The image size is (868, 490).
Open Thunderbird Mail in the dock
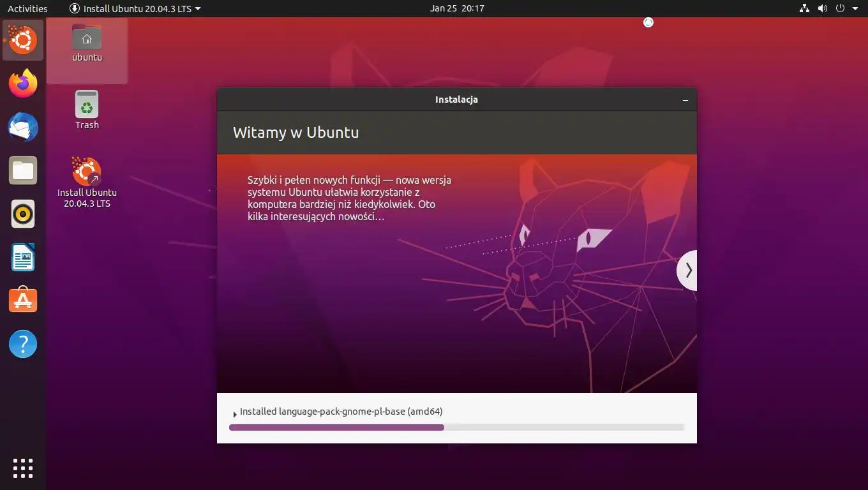point(23,127)
